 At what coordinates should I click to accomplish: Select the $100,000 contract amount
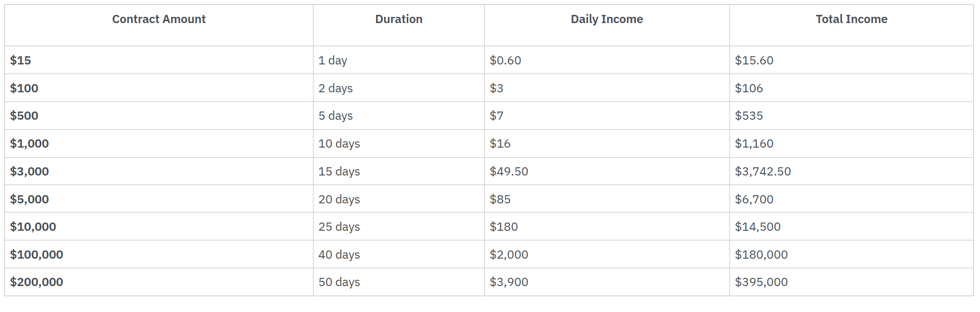37,255
